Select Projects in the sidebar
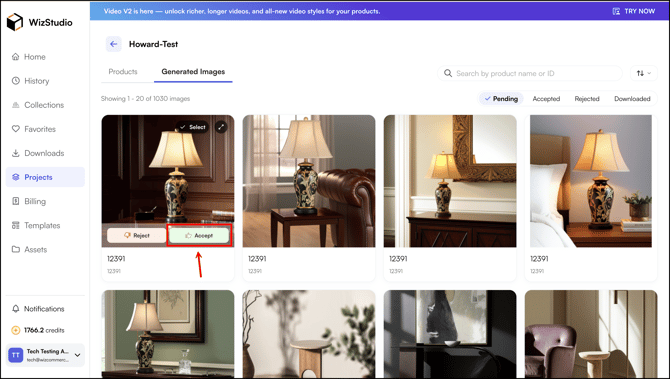The width and height of the screenshot is (670, 379). tap(45, 177)
